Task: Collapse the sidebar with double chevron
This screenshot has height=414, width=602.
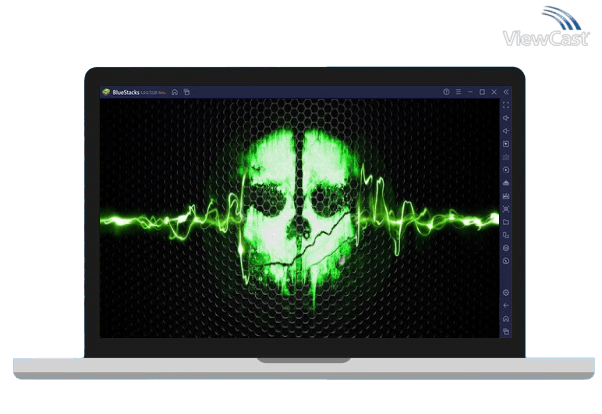Action: tap(506, 92)
